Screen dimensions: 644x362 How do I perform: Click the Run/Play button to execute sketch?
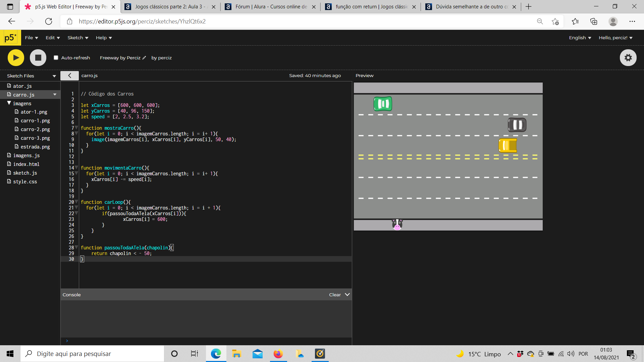click(15, 57)
